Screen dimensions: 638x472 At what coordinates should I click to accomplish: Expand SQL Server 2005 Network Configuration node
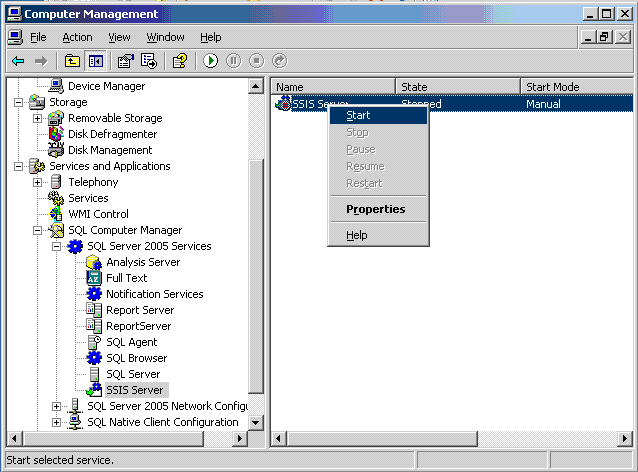point(57,406)
